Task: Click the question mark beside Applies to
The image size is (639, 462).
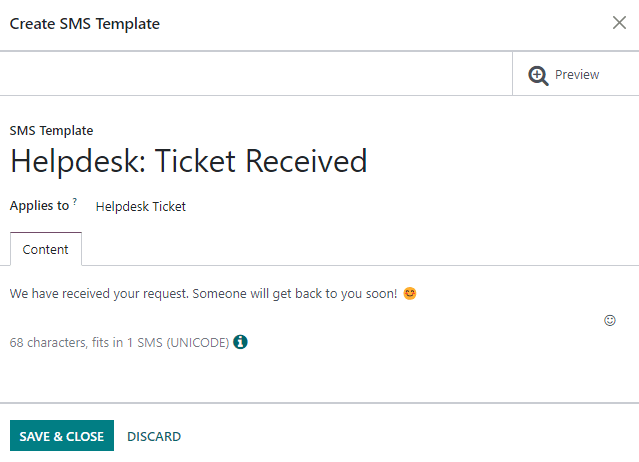Action: click(x=75, y=201)
